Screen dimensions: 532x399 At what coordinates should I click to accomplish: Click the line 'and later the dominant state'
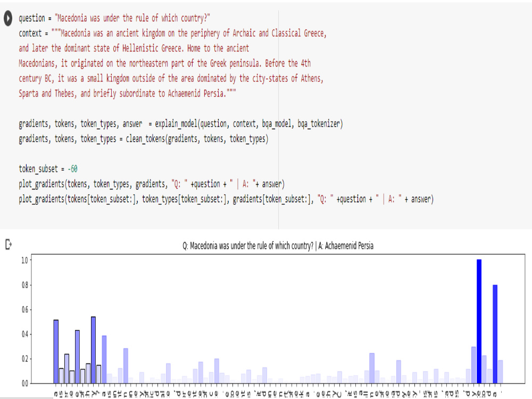(134, 48)
